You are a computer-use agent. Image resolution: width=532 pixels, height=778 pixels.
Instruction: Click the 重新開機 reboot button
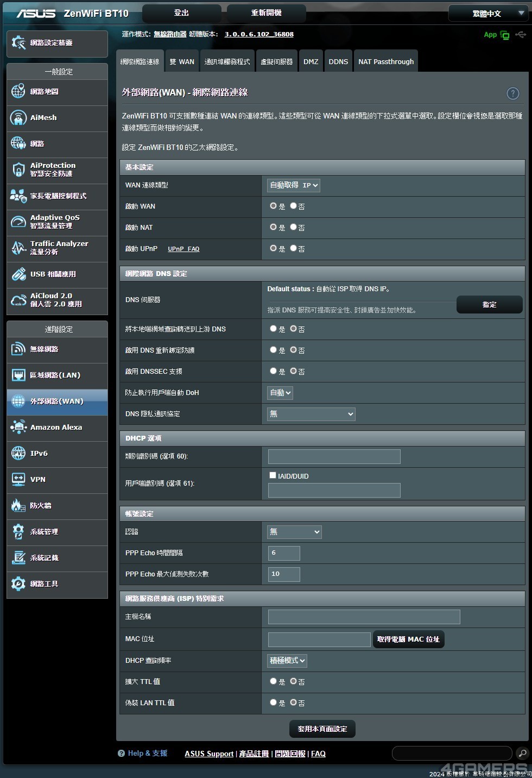pyautogui.click(x=267, y=13)
